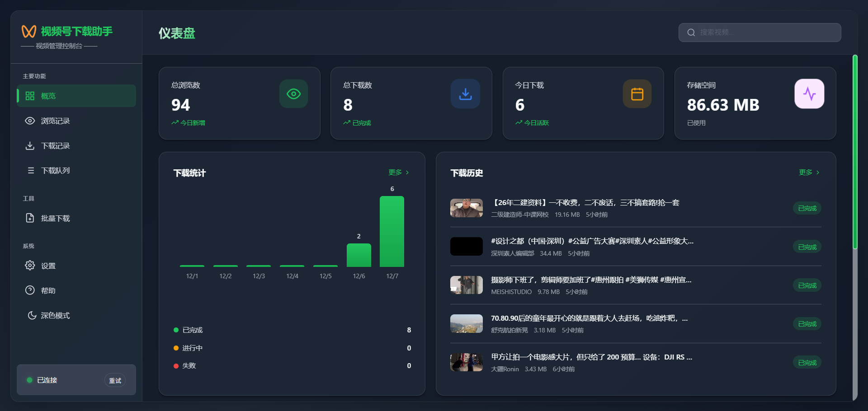Click the trend arrow icon beside 今日新增
Viewport: 868px width, 411px height.
tap(175, 122)
